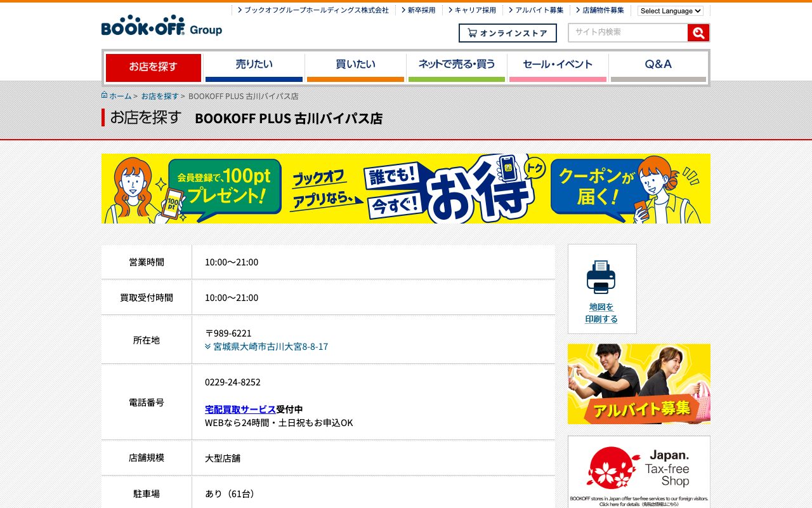Click the オンラインストア button
This screenshot has height=508, width=812.
pos(507,33)
